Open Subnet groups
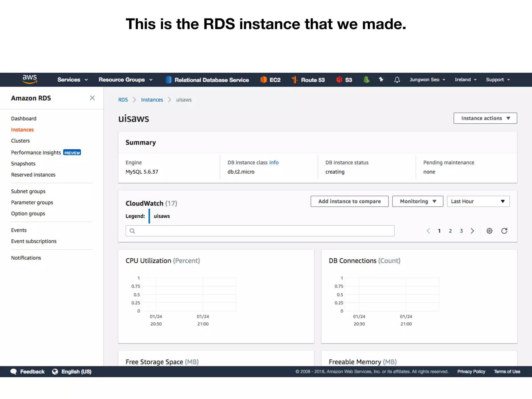532x399 pixels. click(28, 191)
